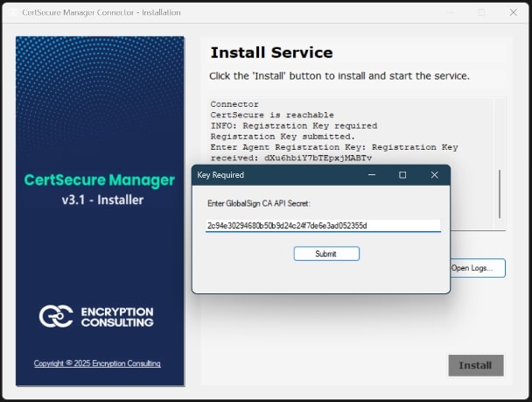Screen dimensions: 532x402
Task: Focus the GlobalSign CA API Secret input field
Action: coord(323,226)
